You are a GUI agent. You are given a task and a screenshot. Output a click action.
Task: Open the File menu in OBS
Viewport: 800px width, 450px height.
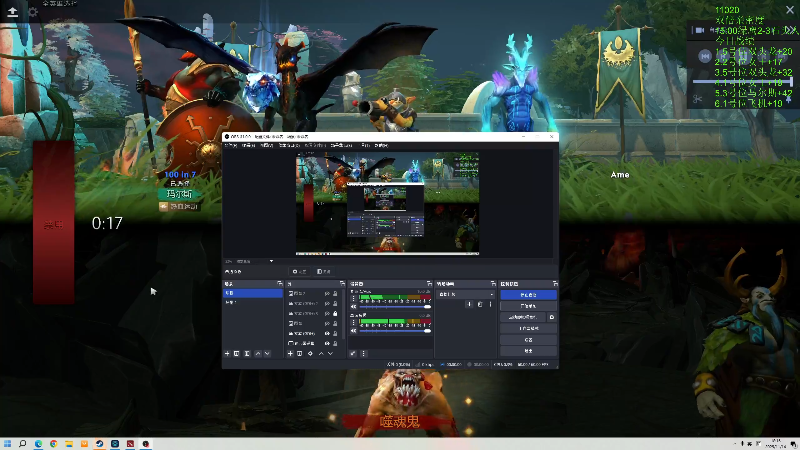(x=231, y=145)
